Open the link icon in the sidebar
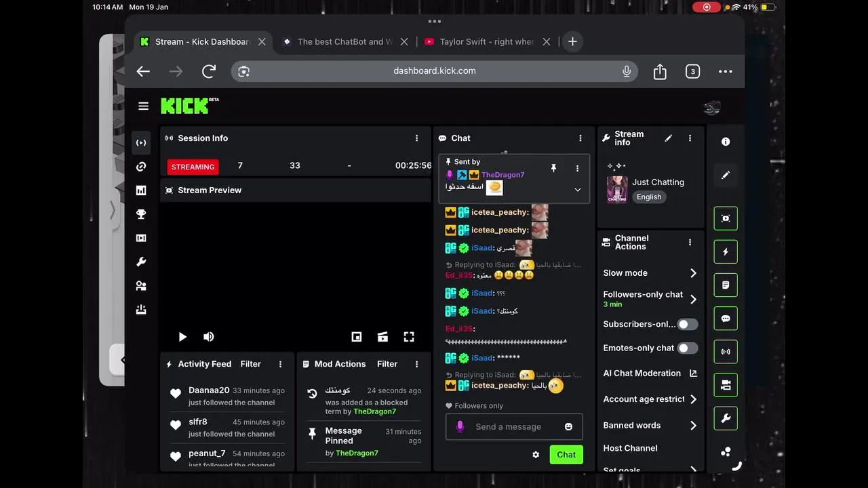 click(141, 167)
